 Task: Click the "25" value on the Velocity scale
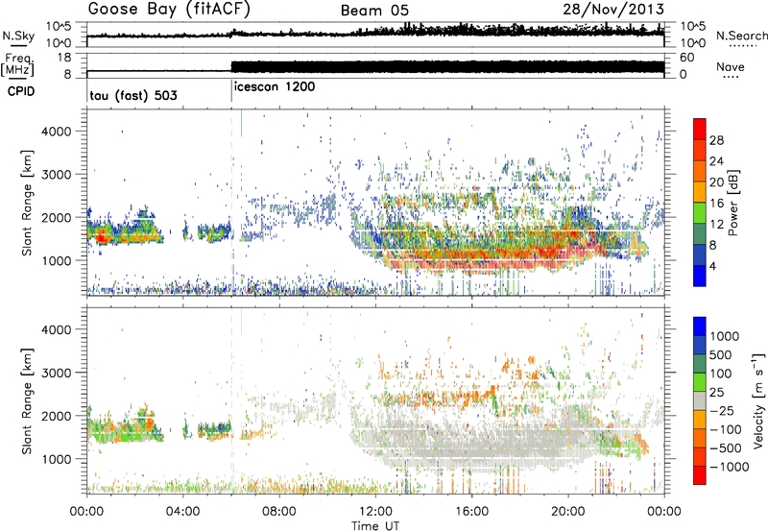pyautogui.click(x=716, y=393)
